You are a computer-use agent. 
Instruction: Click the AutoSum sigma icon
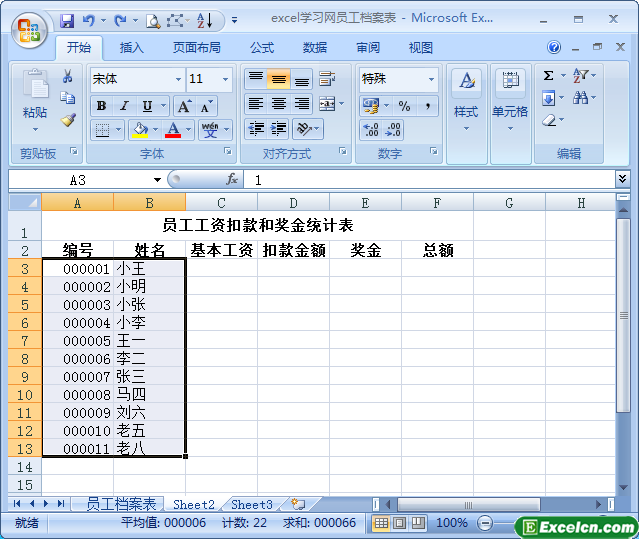pyautogui.click(x=548, y=76)
